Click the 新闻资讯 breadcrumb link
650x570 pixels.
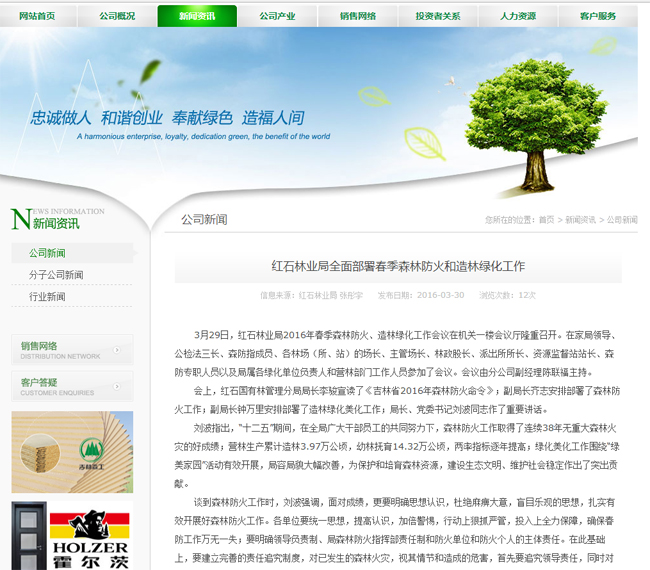pos(581,219)
